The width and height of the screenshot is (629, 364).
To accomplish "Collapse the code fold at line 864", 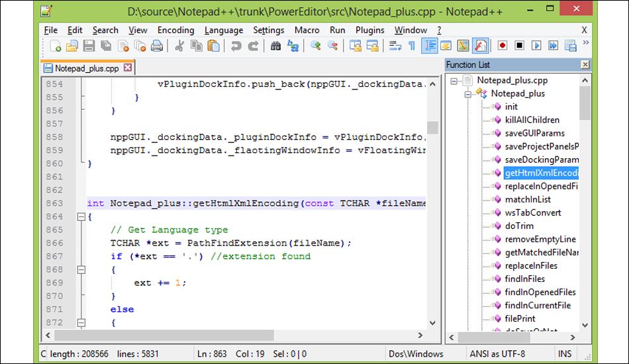I will [81, 217].
